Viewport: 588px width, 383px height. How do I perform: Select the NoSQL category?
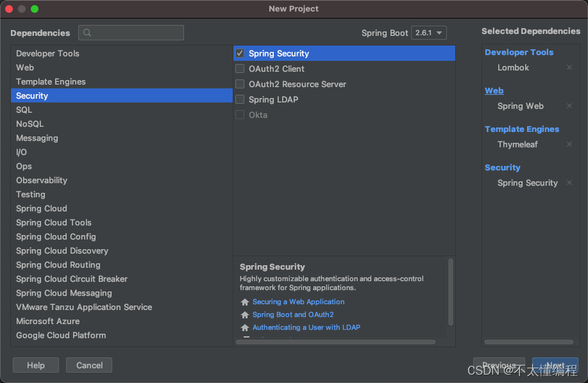(122, 124)
